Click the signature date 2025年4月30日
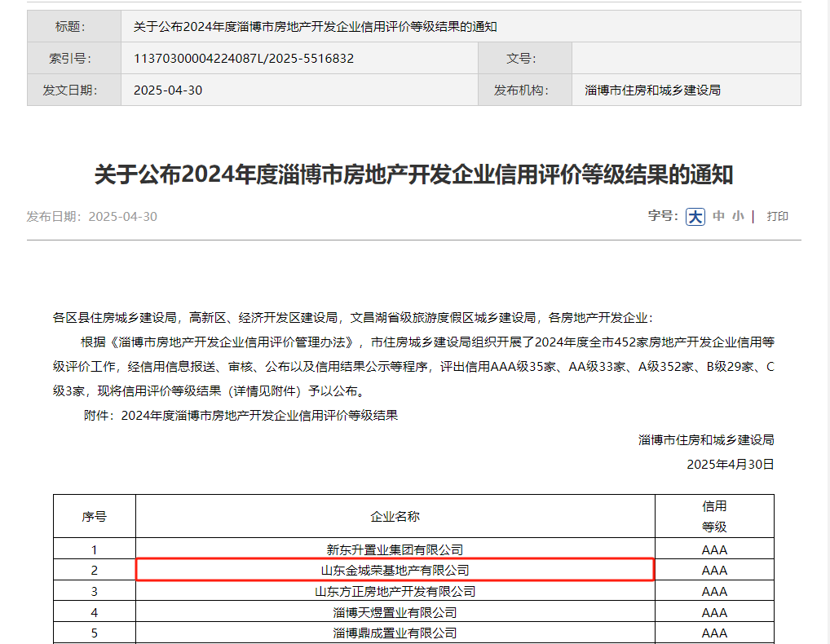The width and height of the screenshot is (830, 644). click(x=730, y=464)
